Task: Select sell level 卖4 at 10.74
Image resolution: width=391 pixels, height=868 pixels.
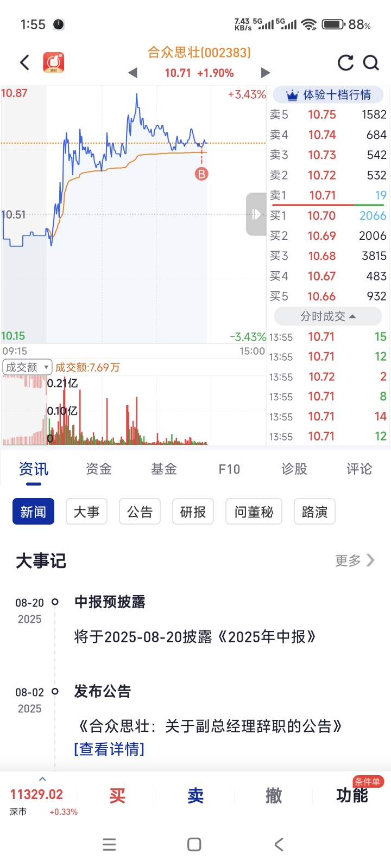Action: [x=328, y=135]
